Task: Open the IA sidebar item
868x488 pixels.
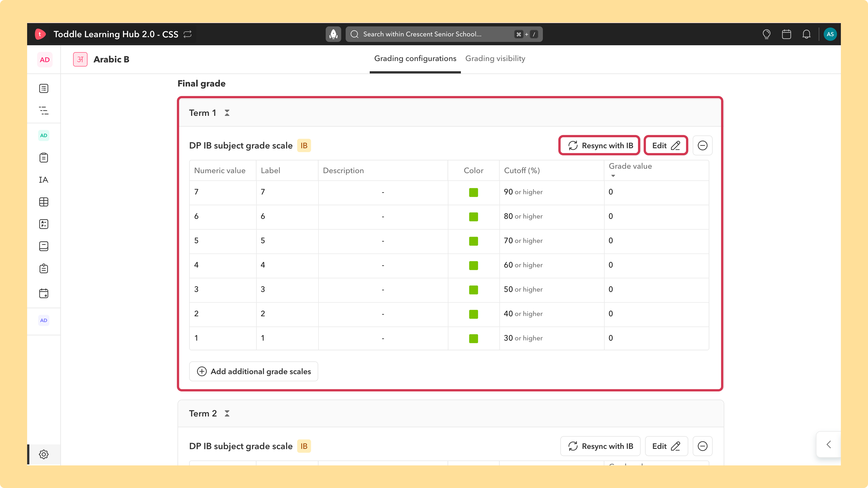Action: 44,180
